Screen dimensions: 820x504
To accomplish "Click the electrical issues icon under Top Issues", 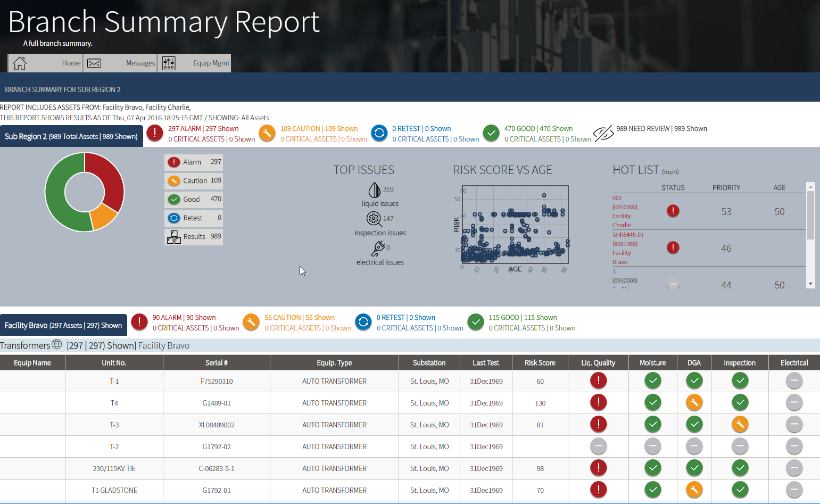I will pos(378,248).
